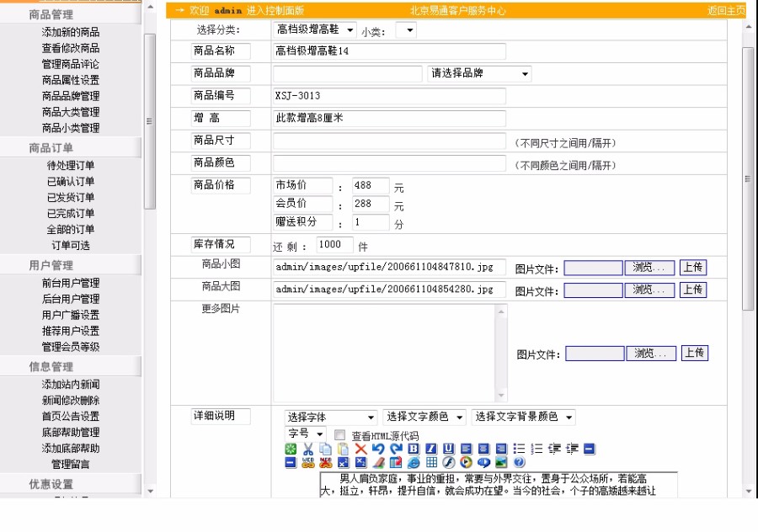The image size is (758, 532).
Task: Click 上传 button in 商品大图 row
Action: coord(693,290)
